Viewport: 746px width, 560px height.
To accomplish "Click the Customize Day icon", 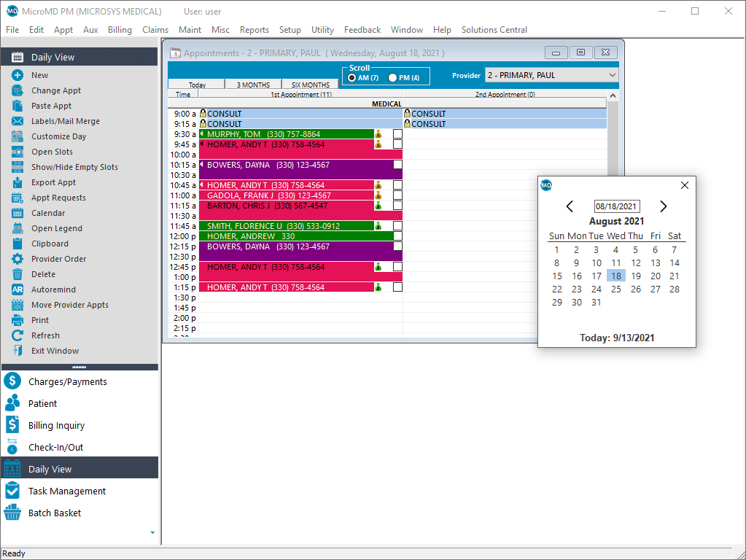I will click(x=18, y=136).
